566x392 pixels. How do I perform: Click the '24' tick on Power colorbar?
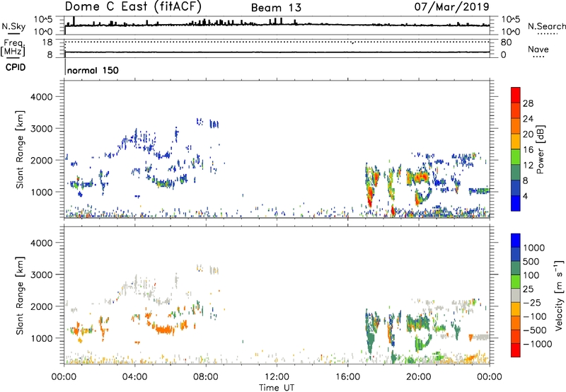[x=528, y=119]
